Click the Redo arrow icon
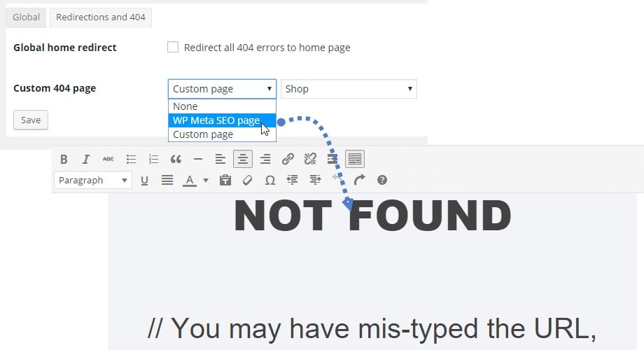Image resolution: width=644 pixels, height=350 pixels. point(359,180)
